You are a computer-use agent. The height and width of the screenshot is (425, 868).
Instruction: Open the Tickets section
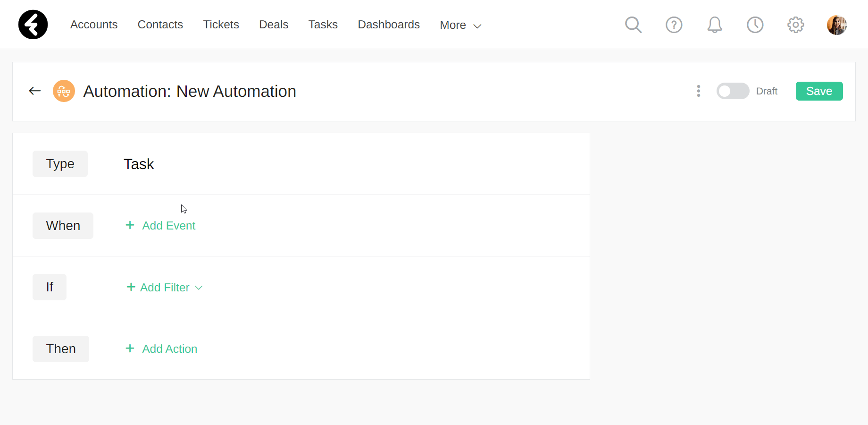(221, 25)
